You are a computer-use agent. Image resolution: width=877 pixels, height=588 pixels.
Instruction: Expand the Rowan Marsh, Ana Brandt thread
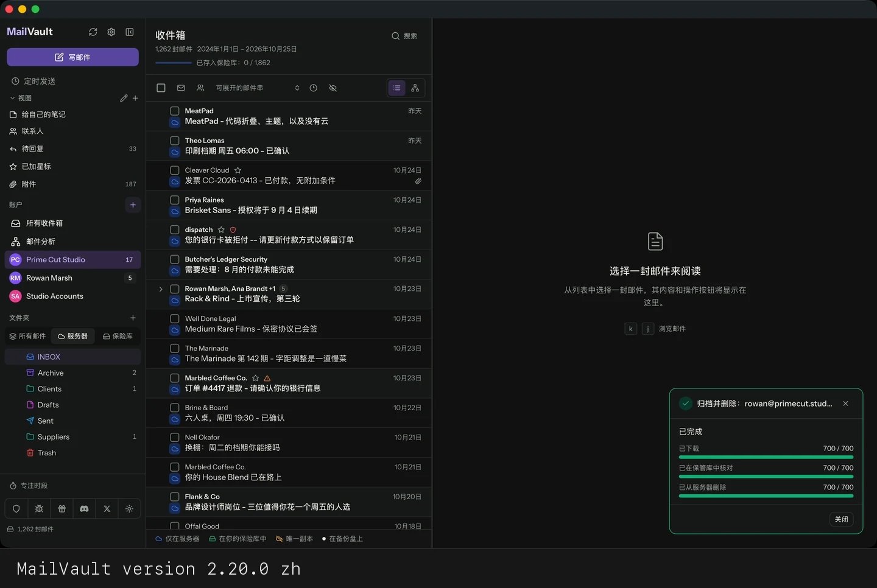[161, 289]
